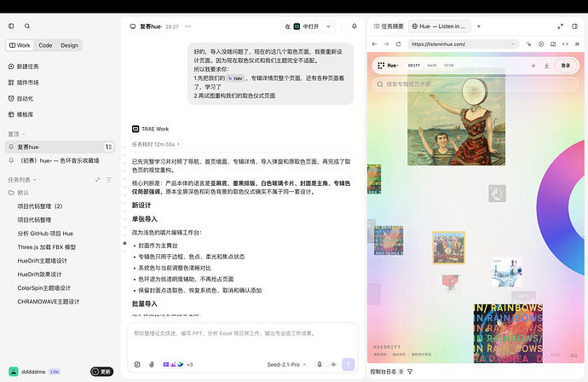Click the Hue· logo in the webpage
This screenshot has width=588, height=382.
tap(388, 66)
